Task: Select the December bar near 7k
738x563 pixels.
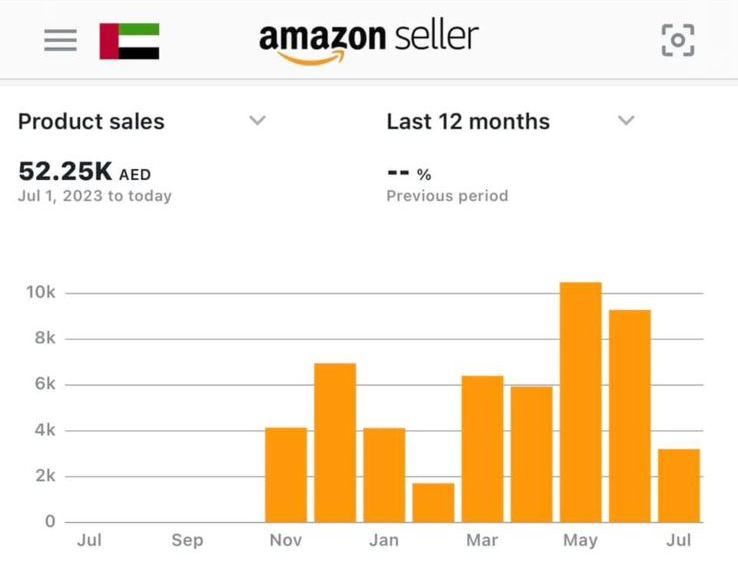Action: click(335, 443)
